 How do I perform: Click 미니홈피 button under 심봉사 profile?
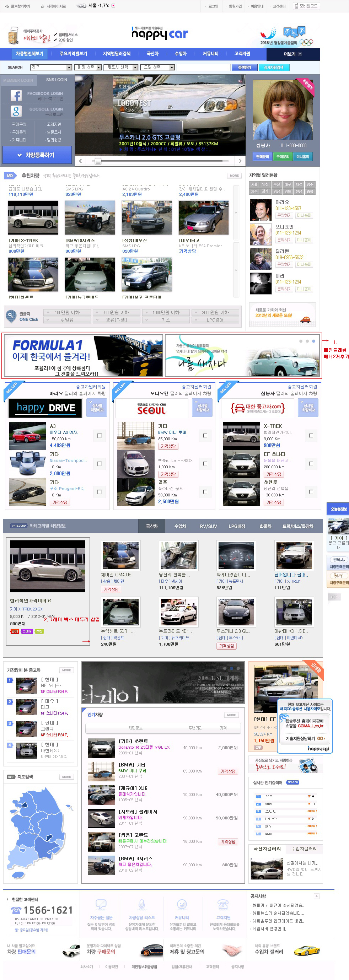pyautogui.click(x=302, y=156)
